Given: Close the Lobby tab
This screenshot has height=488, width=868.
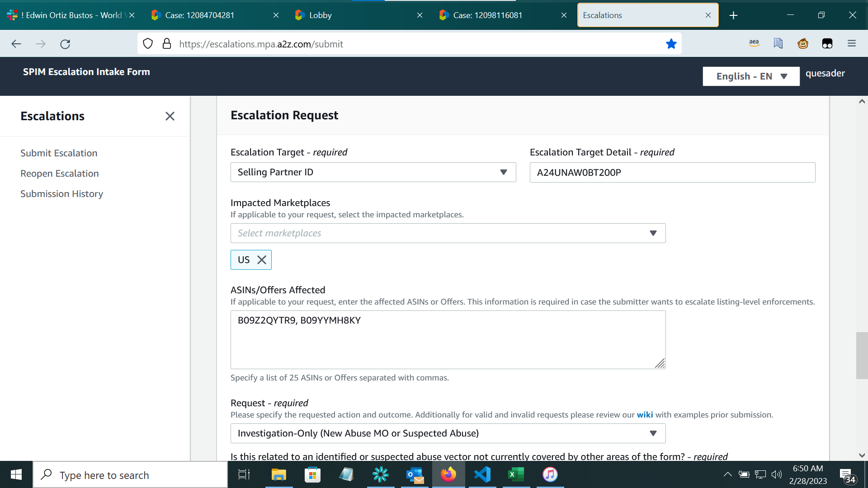Looking at the screenshot, I should [420, 15].
